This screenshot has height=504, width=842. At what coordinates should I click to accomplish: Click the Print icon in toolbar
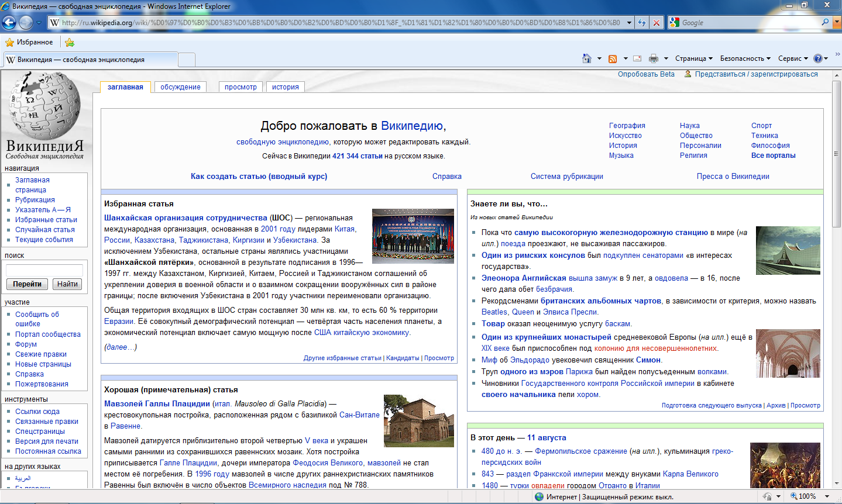(x=654, y=58)
